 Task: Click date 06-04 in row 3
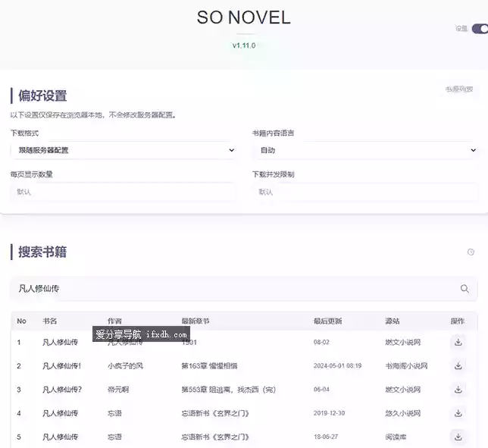click(321, 390)
